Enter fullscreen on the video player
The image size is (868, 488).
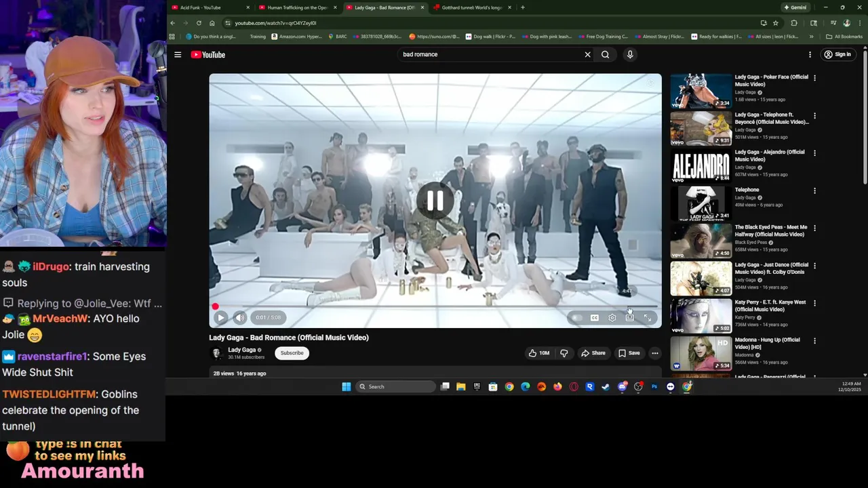click(648, 317)
